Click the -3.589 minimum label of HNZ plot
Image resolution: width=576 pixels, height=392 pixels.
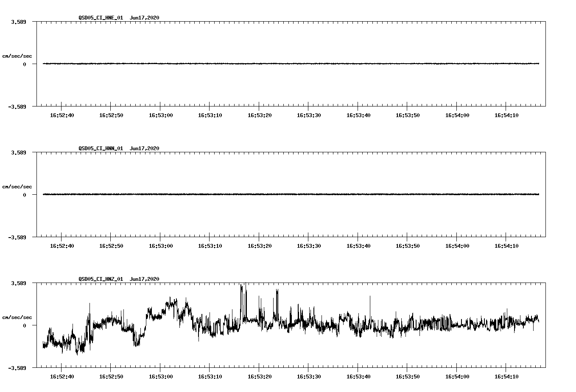tap(17, 368)
